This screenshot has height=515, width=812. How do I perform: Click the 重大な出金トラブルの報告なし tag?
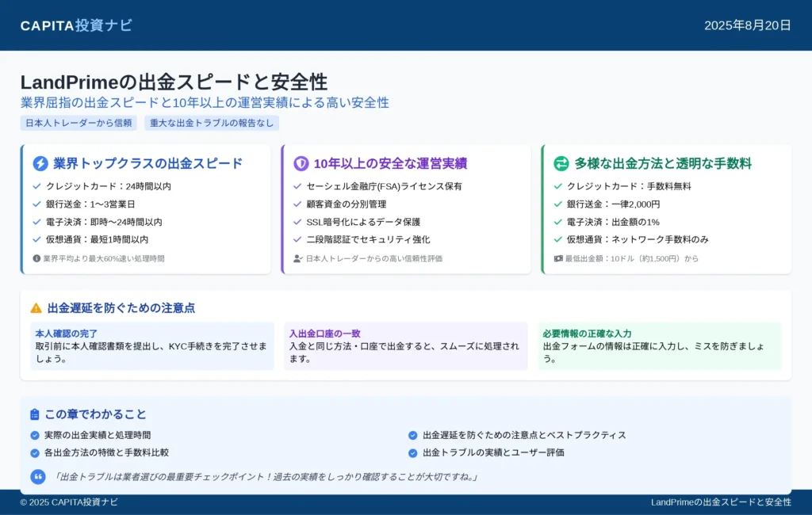pos(212,123)
